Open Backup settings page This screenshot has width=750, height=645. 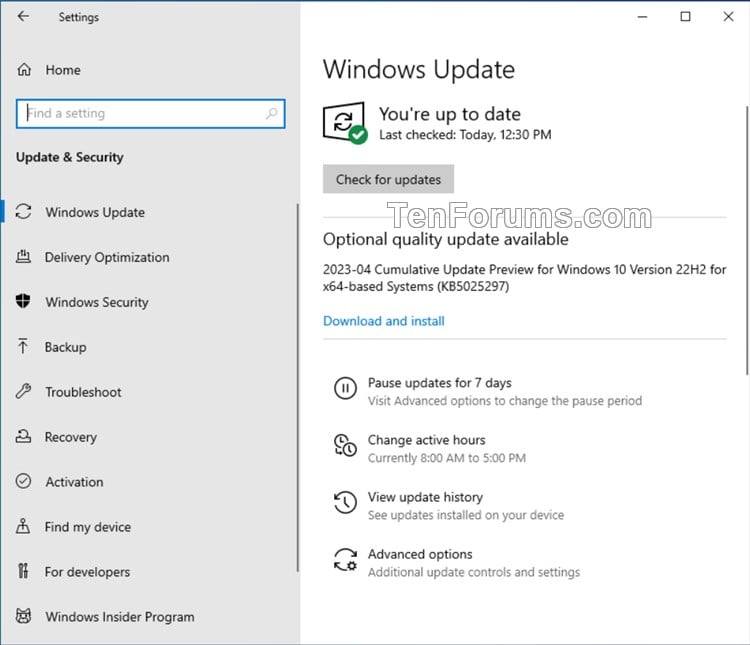point(66,347)
